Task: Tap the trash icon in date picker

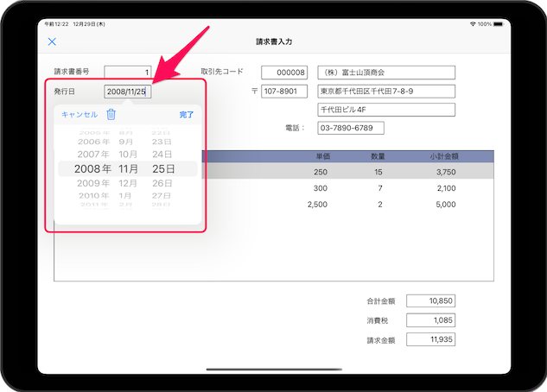Action: click(111, 114)
